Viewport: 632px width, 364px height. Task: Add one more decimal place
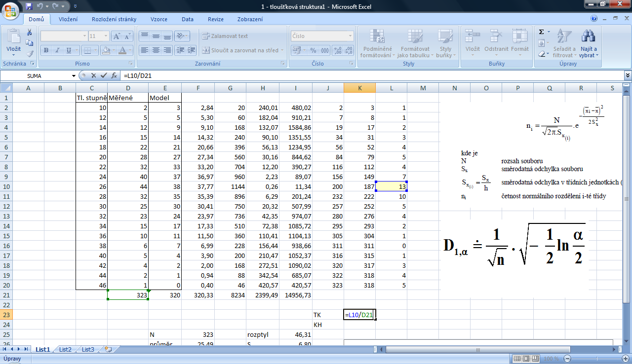(338, 50)
